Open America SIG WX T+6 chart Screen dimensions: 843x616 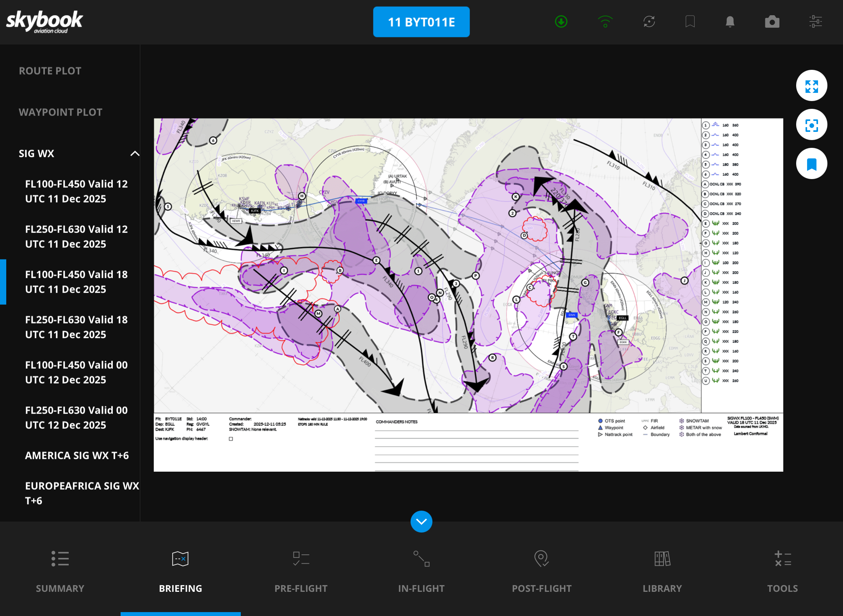point(77,455)
